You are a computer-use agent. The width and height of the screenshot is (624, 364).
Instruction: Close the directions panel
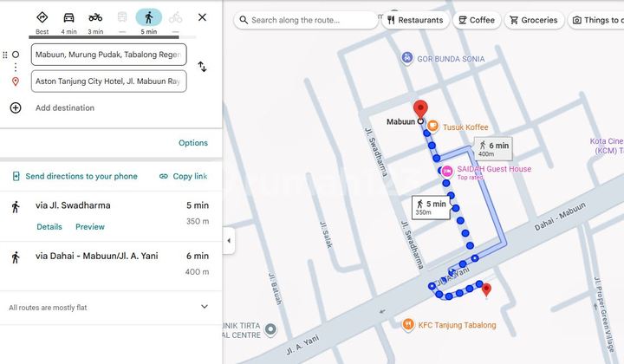[x=202, y=17]
